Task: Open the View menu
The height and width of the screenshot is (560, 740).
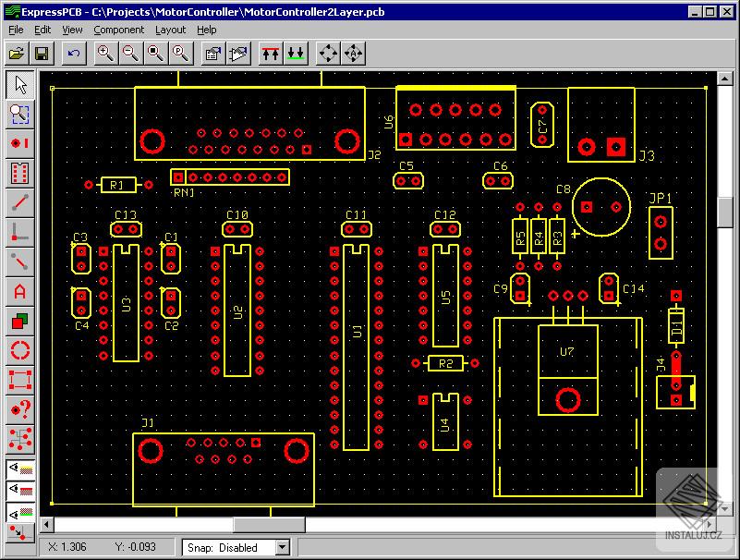Action: point(72,30)
